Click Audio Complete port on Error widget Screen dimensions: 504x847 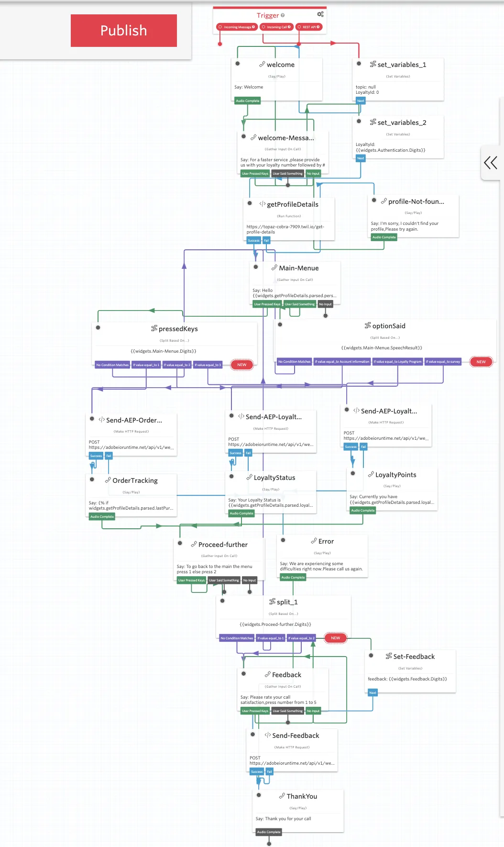(x=293, y=578)
